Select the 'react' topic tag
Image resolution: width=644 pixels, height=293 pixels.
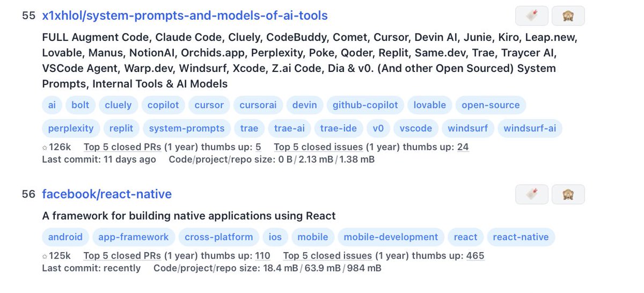pyautogui.click(x=465, y=237)
